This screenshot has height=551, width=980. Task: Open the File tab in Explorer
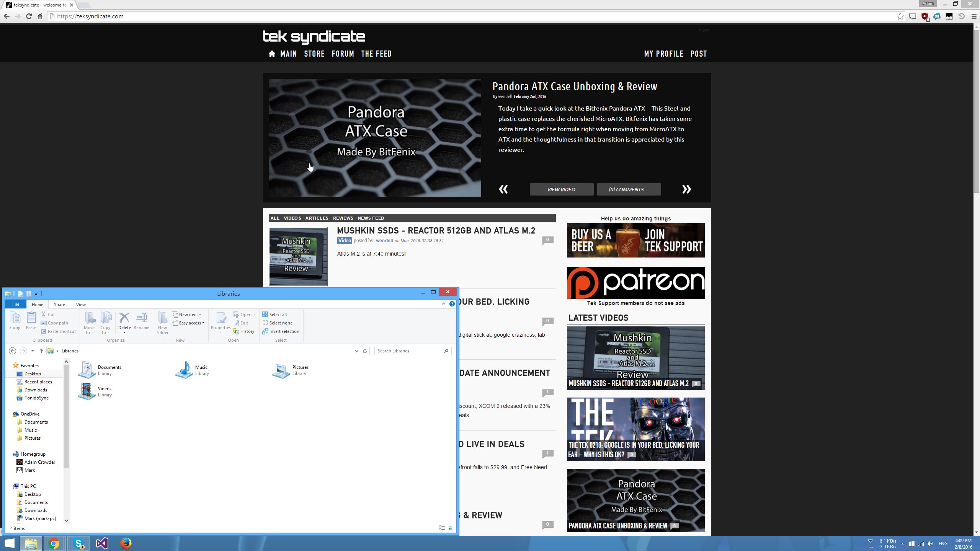pyautogui.click(x=16, y=304)
